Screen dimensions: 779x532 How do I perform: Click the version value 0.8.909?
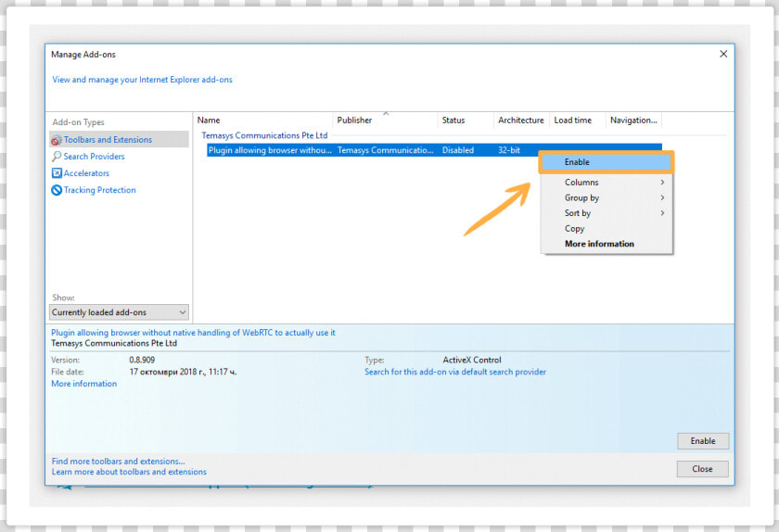tap(142, 361)
